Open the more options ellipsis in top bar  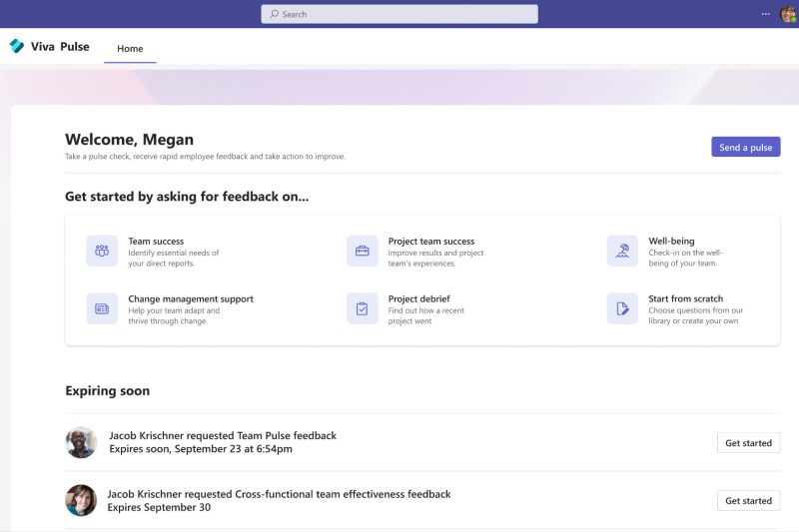765,14
